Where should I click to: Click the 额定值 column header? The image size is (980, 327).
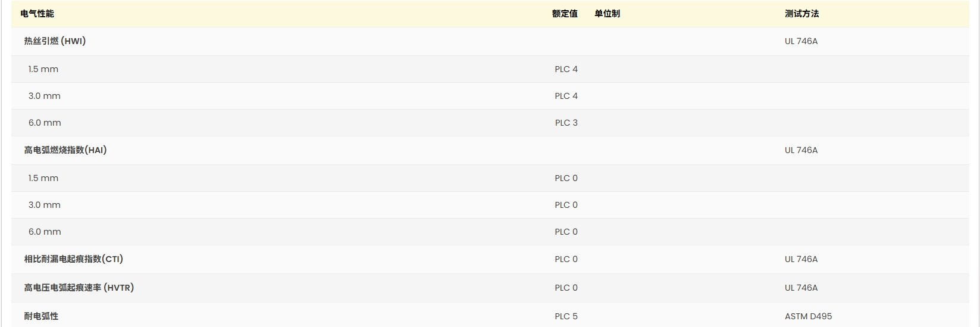click(x=565, y=14)
